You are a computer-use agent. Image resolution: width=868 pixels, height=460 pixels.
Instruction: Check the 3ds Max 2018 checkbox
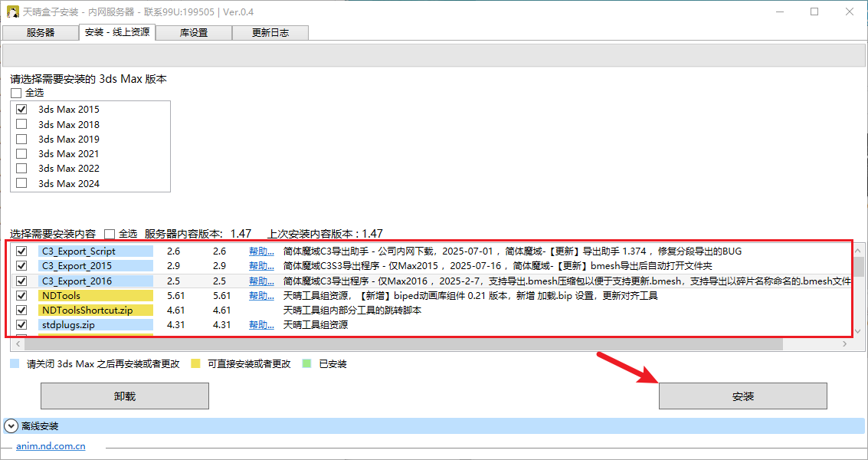pyautogui.click(x=21, y=124)
